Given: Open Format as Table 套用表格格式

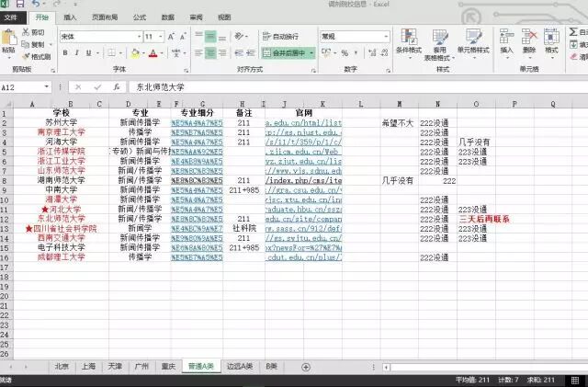Looking at the screenshot, I should click(x=439, y=44).
